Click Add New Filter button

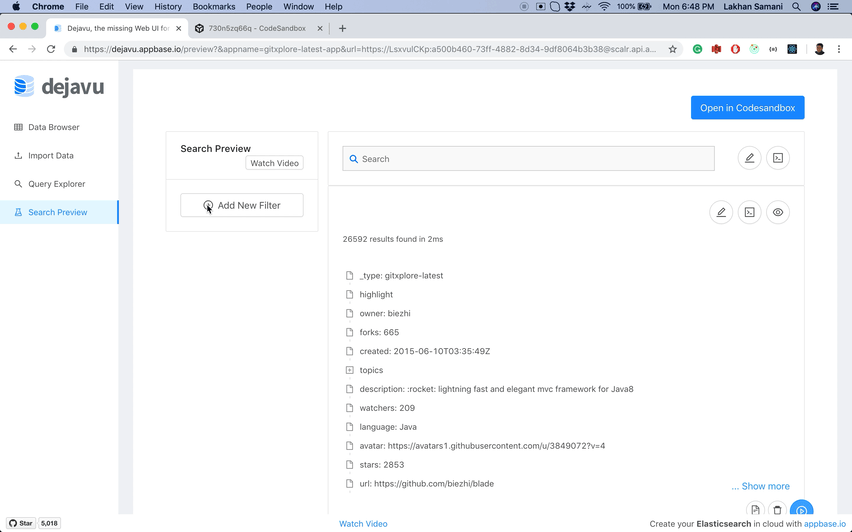[242, 205]
